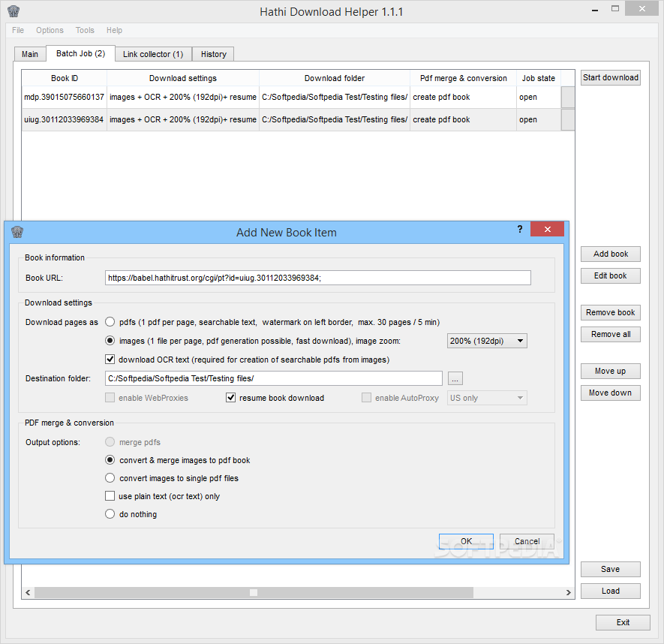Click the right arrow of the horizontal scrollbar
The height and width of the screenshot is (644, 664).
click(x=568, y=592)
